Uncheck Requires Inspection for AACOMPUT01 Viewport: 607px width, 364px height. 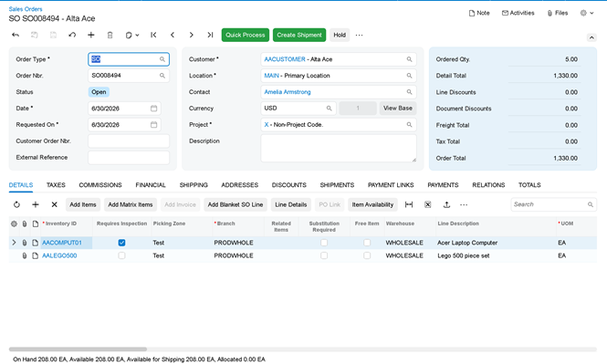(121, 243)
